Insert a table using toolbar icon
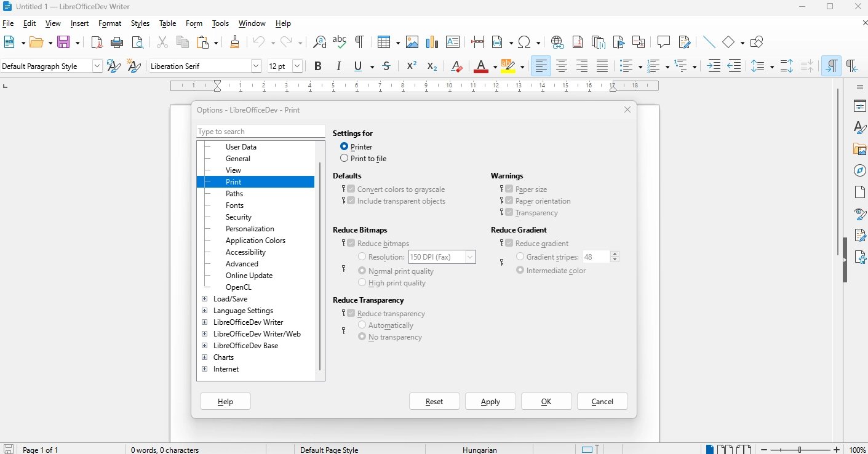The image size is (868, 454). click(x=384, y=42)
